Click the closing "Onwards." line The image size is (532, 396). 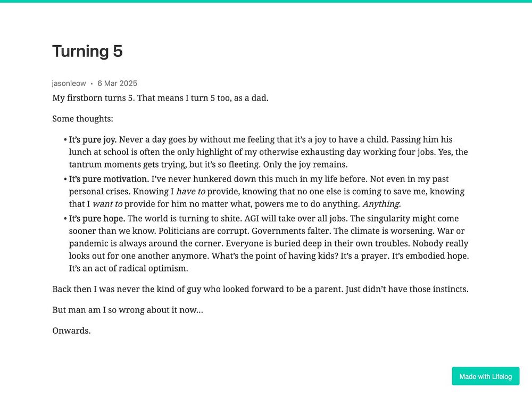tap(72, 331)
